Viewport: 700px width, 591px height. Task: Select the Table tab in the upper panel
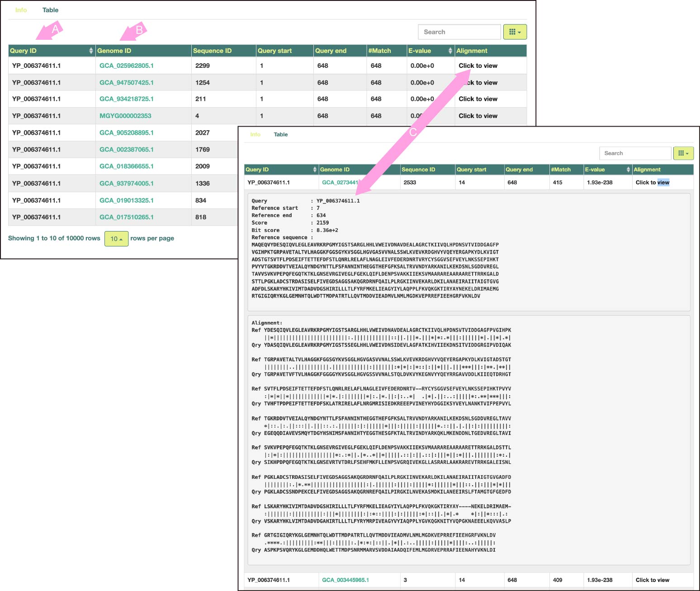(50, 10)
